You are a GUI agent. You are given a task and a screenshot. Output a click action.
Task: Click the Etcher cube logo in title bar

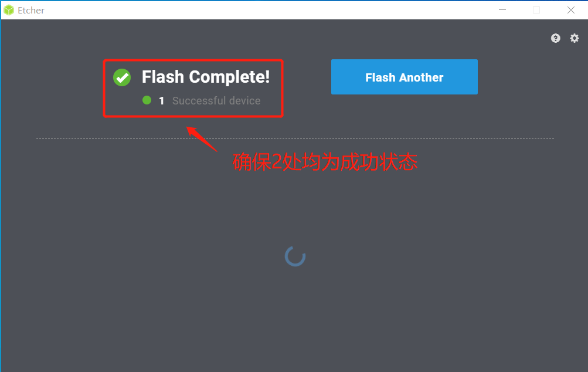tap(9, 10)
